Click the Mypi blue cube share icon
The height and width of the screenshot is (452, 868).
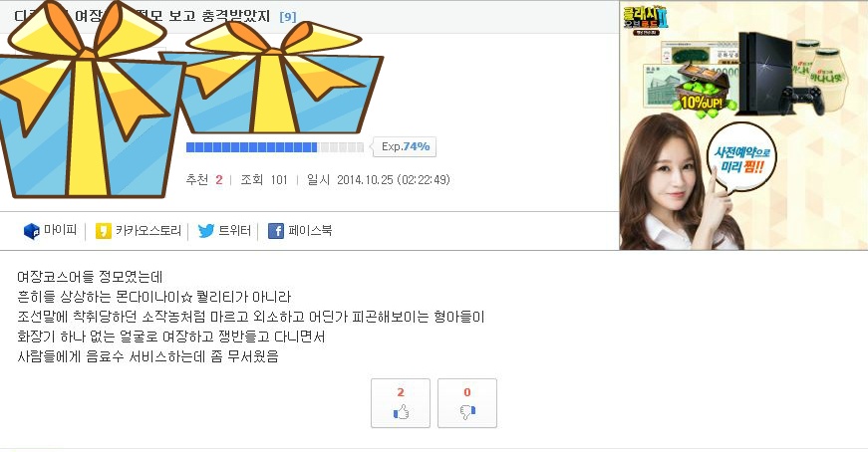click(x=32, y=231)
